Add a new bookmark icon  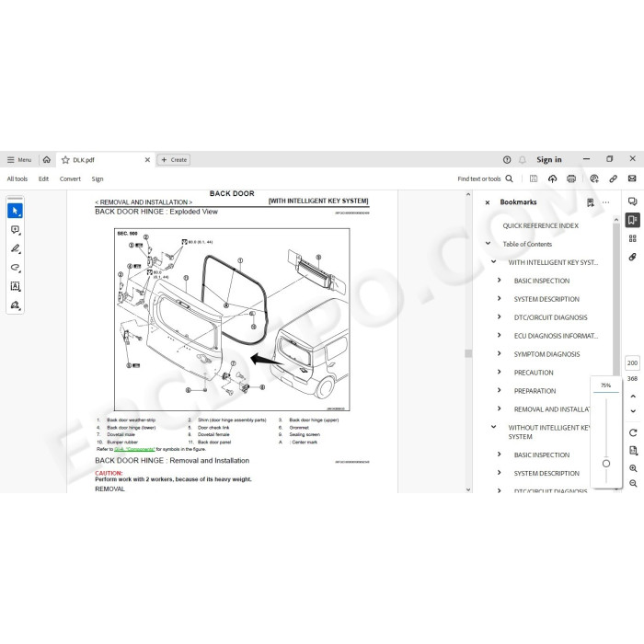point(591,202)
